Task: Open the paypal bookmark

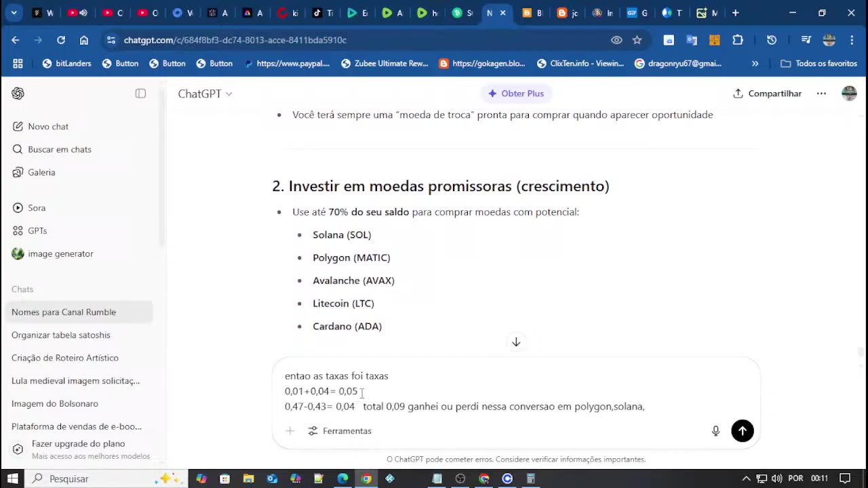Action: point(287,64)
